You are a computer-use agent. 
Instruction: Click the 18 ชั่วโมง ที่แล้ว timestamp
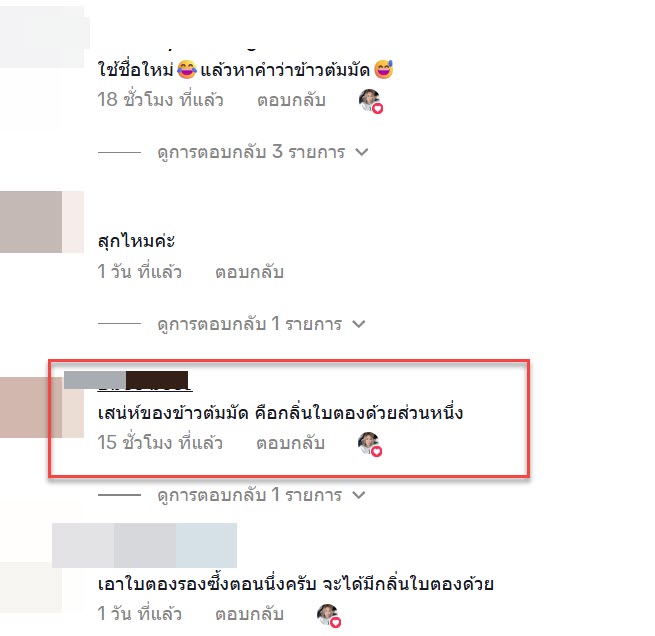(160, 100)
